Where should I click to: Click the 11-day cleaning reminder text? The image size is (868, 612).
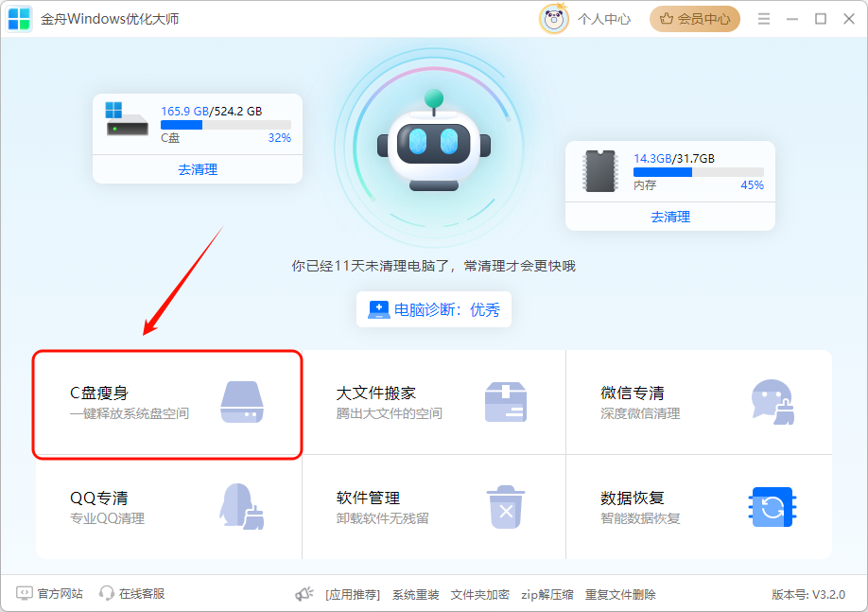click(434, 266)
